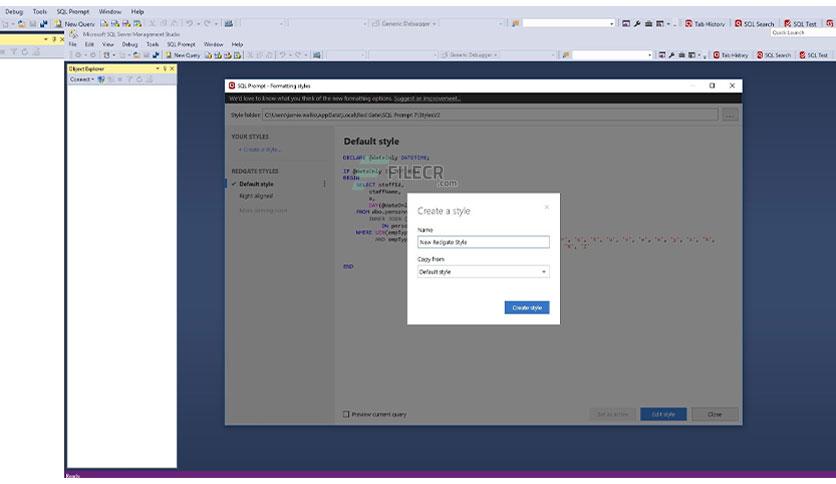Open SQL Search in the inner SSMS toolbar

(774, 55)
